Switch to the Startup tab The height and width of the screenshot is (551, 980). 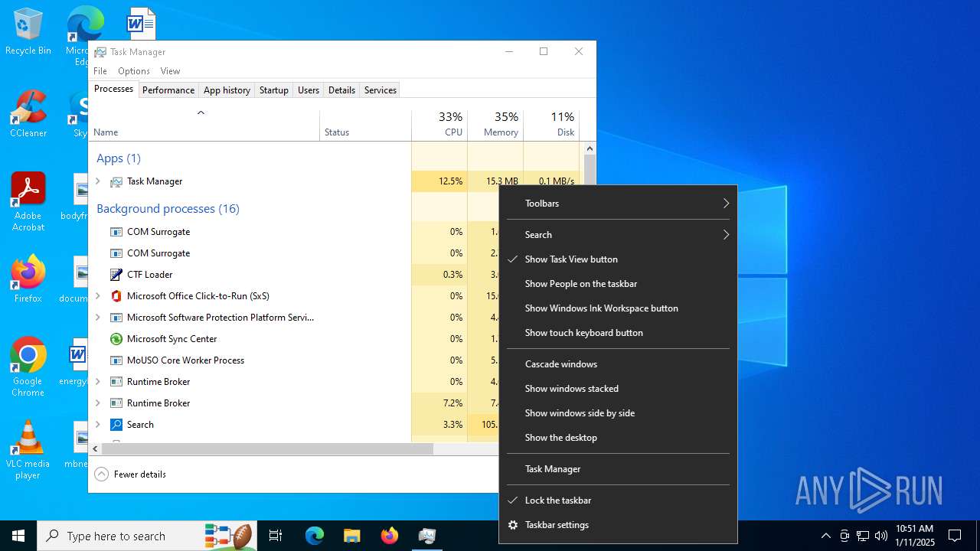(x=273, y=90)
